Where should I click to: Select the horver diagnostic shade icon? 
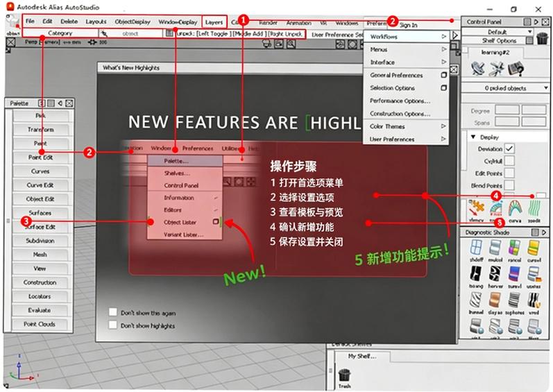coord(495,274)
